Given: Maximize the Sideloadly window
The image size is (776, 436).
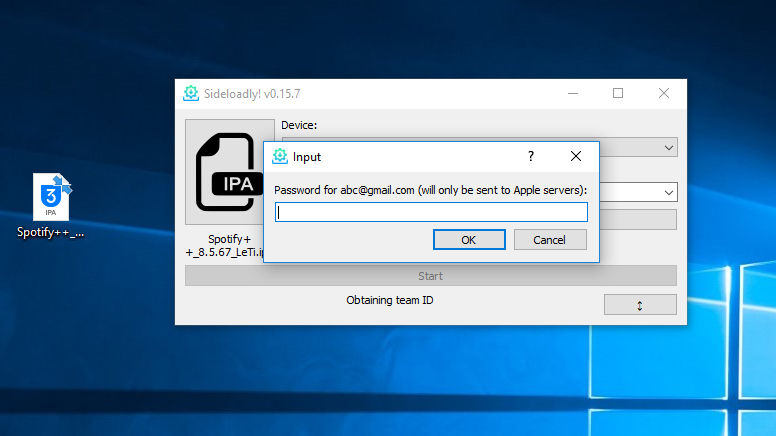Looking at the screenshot, I should coord(618,94).
